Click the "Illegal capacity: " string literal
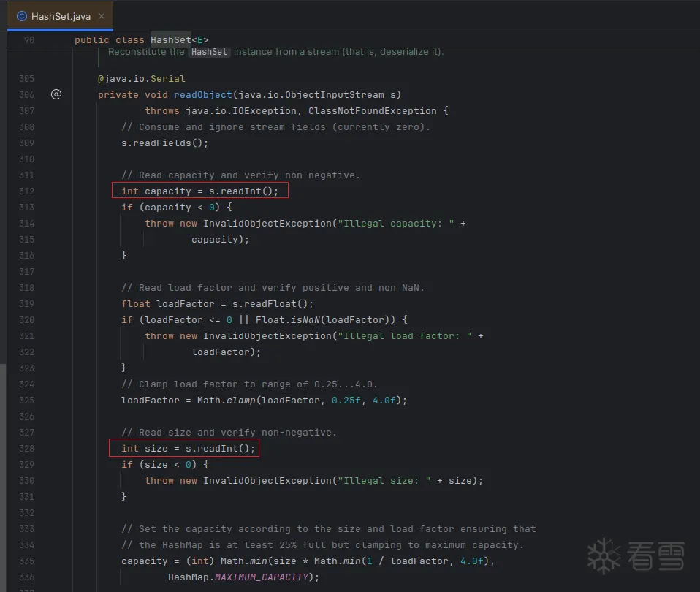This screenshot has height=592, width=700. tap(395, 223)
